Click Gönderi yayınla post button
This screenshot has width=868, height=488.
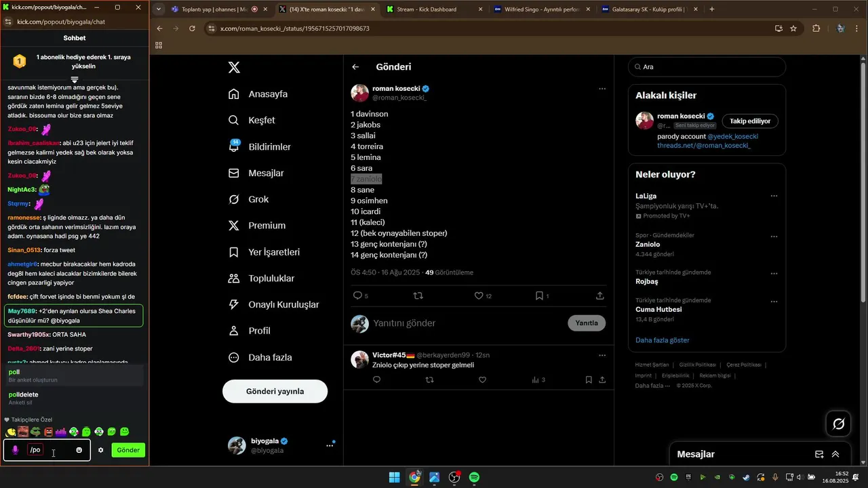(x=275, y=391)
